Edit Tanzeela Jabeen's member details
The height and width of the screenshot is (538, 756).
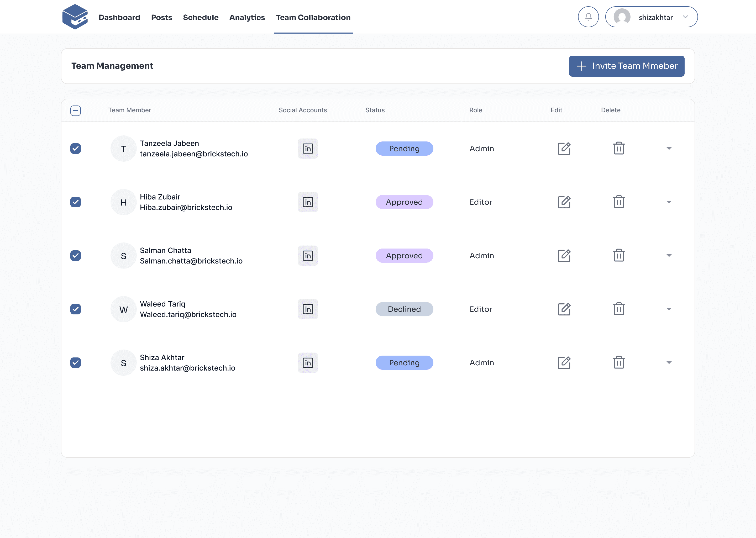point(564,149)
